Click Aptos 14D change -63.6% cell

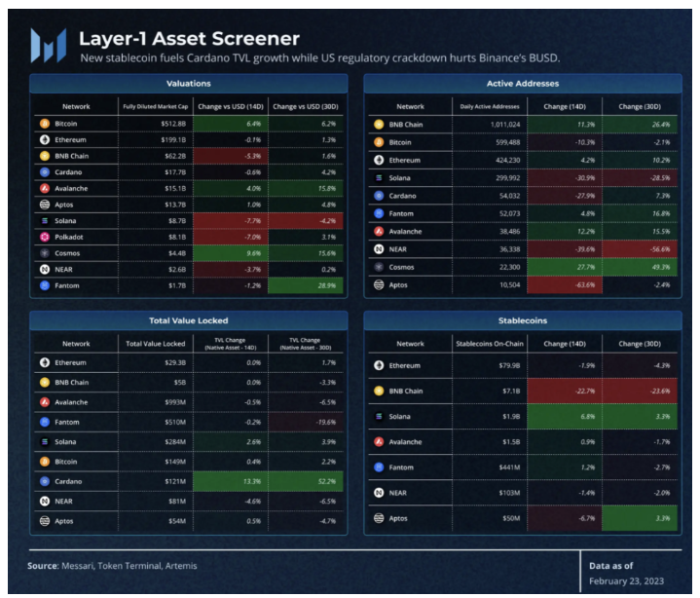pos(565,285)
